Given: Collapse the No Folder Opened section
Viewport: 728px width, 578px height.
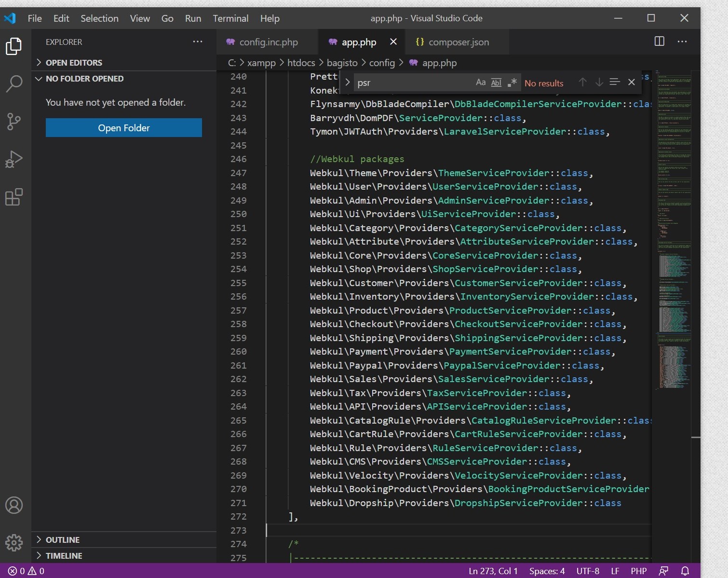Looking at the screenshot, I should click(124, 79).
